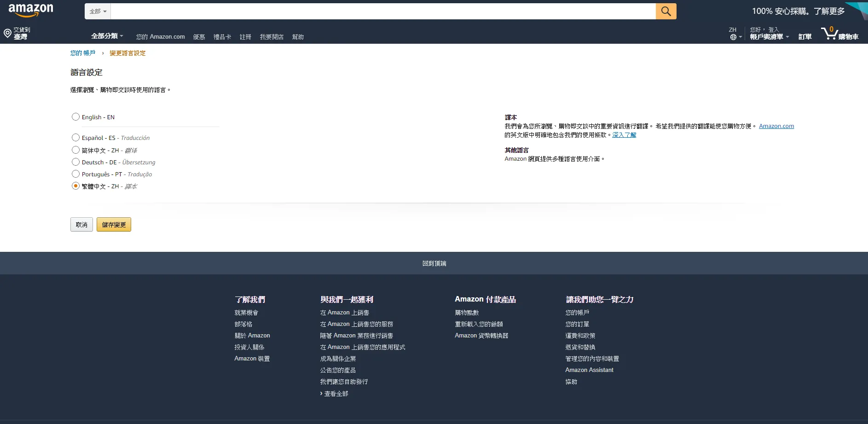Select 繁體中文 - ZH language option
Viewport: 868px width, 424px height.
point(76,186)
